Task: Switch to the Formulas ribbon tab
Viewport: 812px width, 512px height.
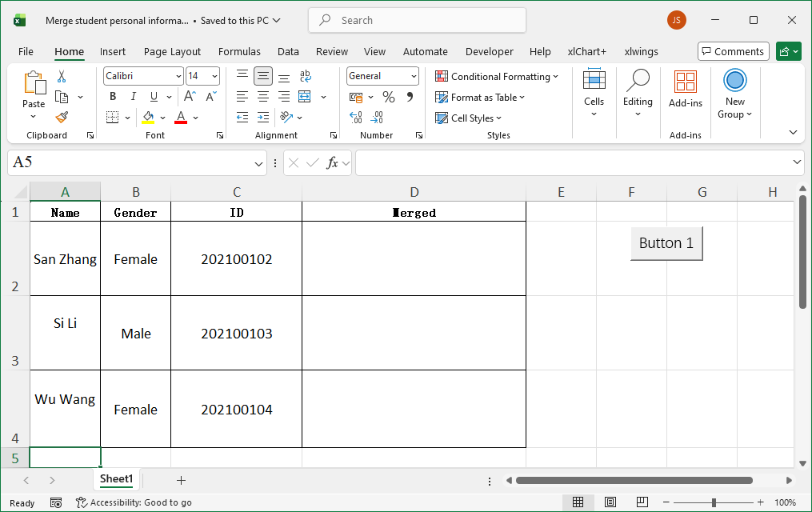Action: [239, 51]
